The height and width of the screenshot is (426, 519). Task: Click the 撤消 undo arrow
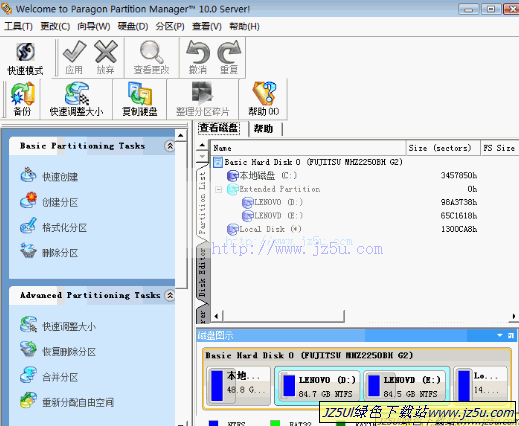click(198, 57)
